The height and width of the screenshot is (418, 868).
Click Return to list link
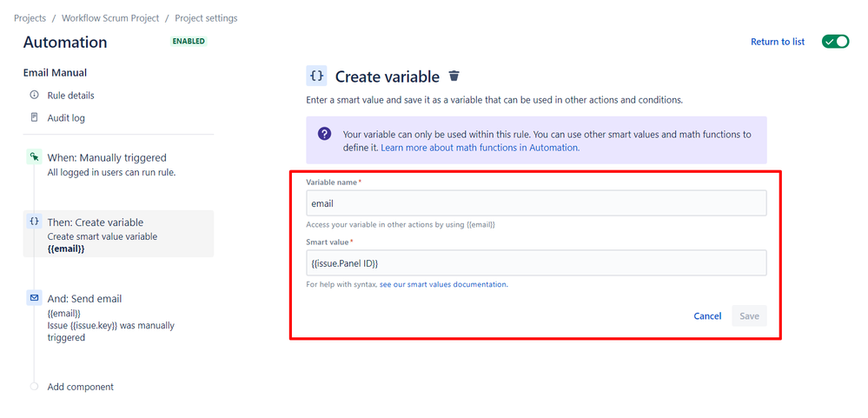(778, 42)
